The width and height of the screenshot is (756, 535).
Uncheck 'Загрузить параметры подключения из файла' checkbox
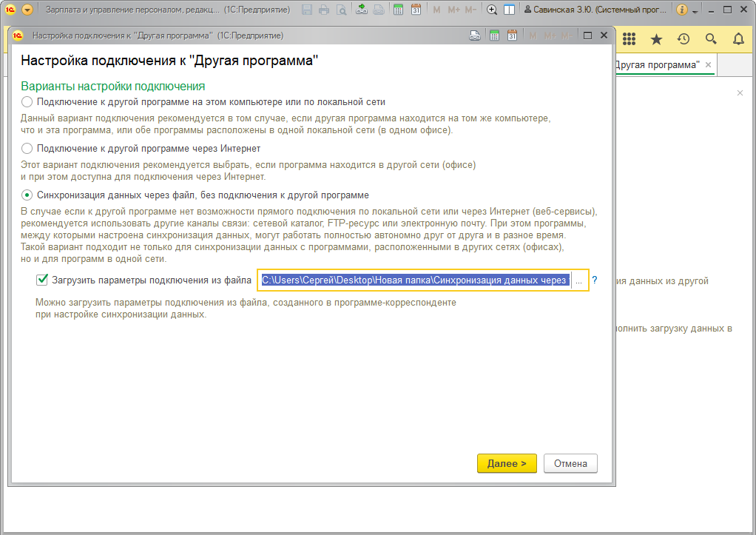[x=42, y=280]
